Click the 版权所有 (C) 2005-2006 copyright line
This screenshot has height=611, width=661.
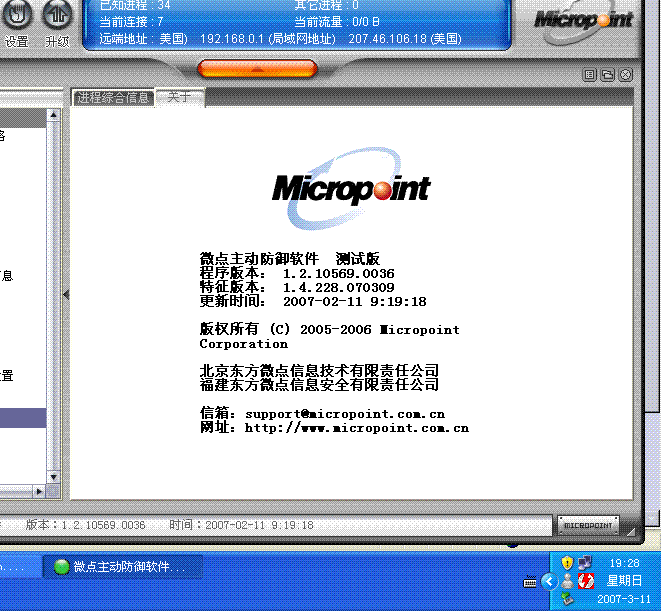click(x=330, y=329)
